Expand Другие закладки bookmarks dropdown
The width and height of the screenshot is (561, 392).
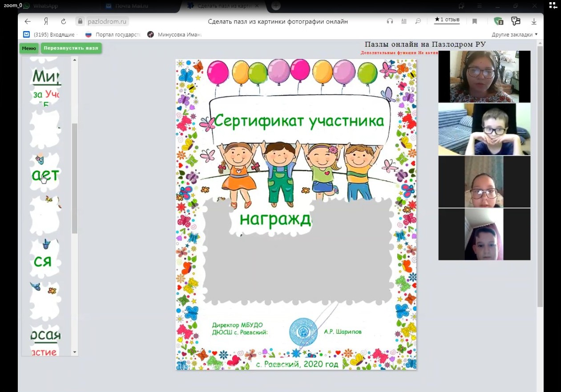pos(514,35)
